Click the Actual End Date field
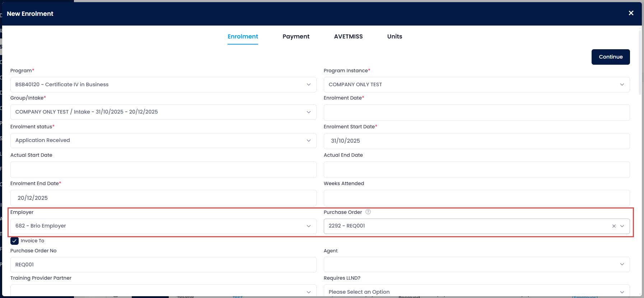644x298 pixels. pos(477,170)
